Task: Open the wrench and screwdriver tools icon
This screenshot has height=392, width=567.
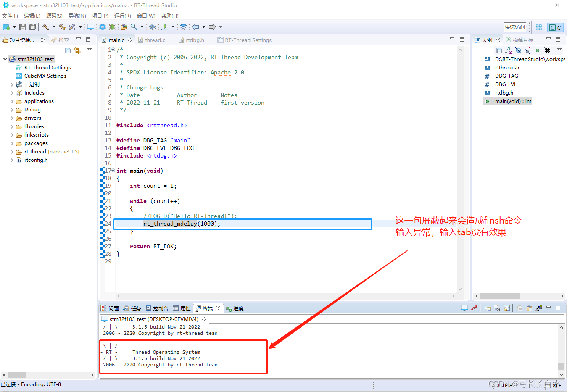Action: [x=72, y=27]
